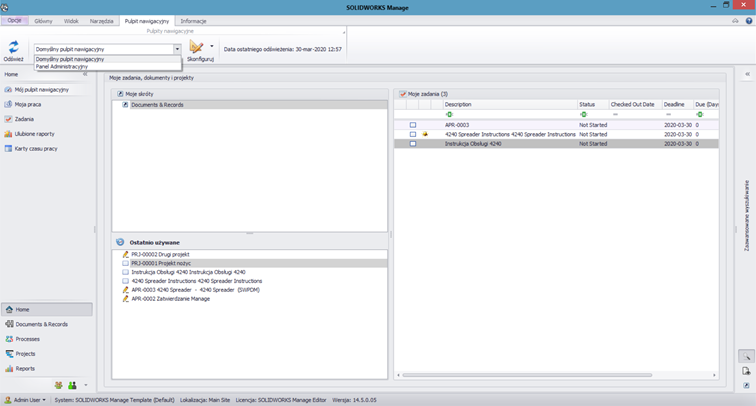Switch to the Informacje ribbon tab
The height and width of the screenshot is (406, 756).
193,21
